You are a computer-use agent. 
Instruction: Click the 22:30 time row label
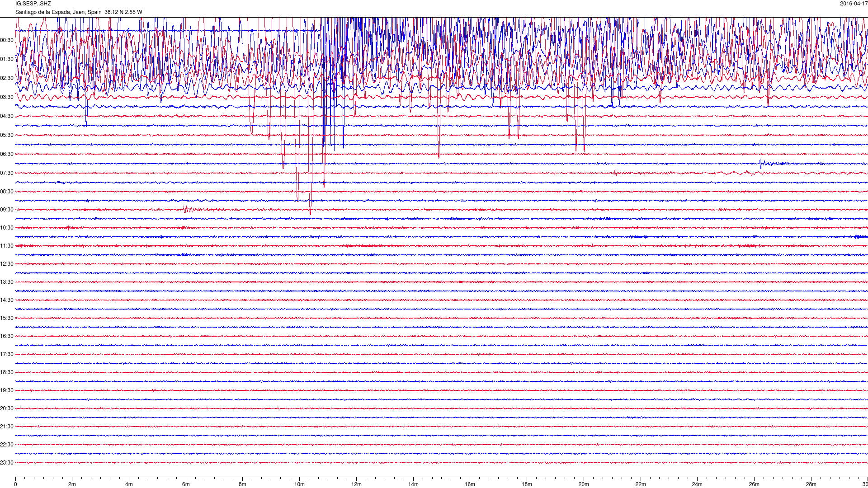coord(7,445)
